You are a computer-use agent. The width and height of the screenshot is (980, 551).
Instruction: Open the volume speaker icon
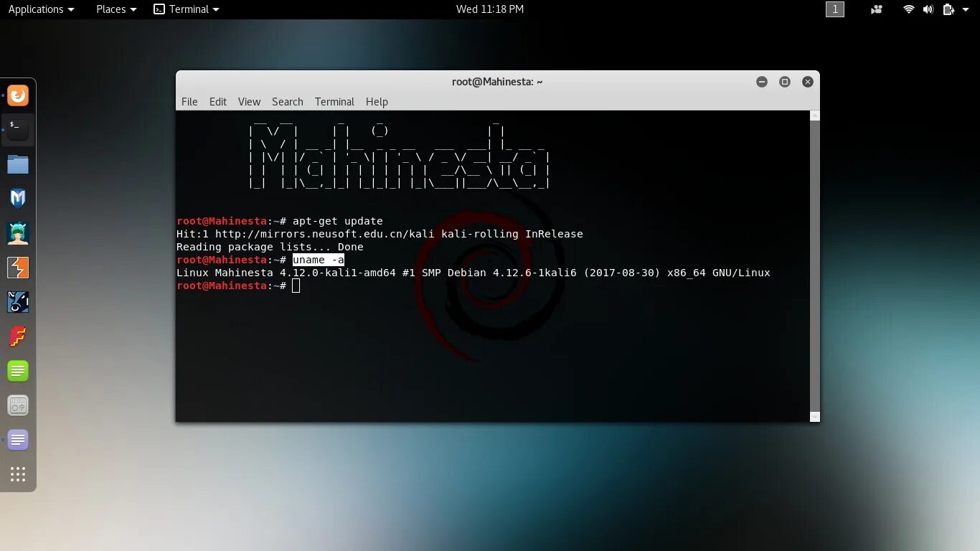pos(928,9)
